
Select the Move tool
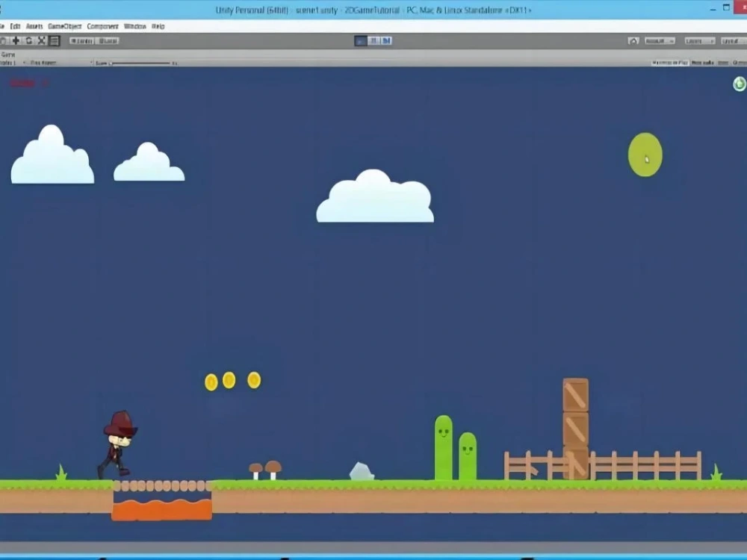click(x=16, y=40)
